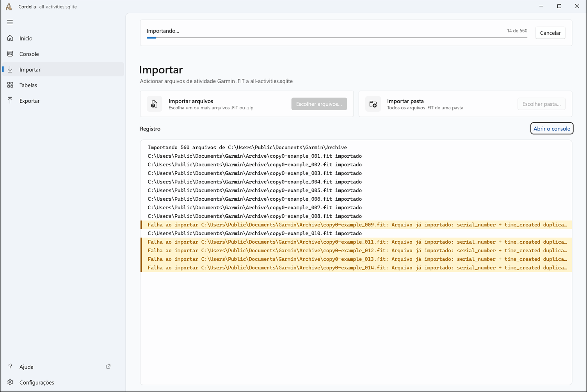Click the Cordelia app logo icon
This screenshot has height=392, width=587.
9,7
